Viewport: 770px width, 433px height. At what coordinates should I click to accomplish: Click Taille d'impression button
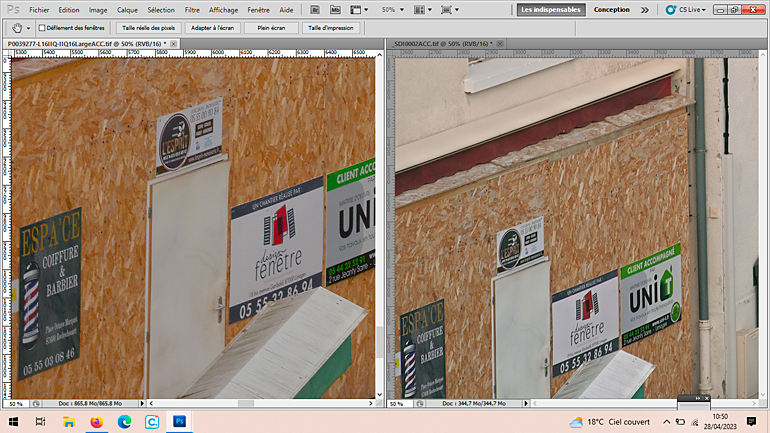(x=330, y=28)
